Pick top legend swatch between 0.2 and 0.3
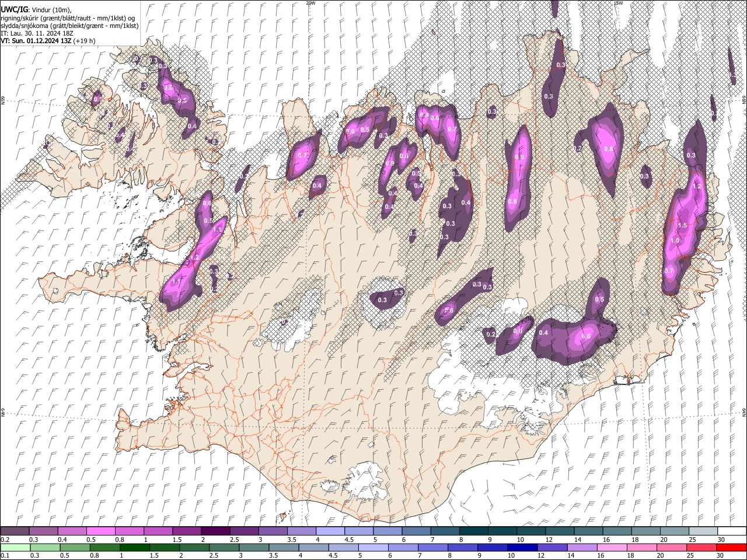 point(15,531)
